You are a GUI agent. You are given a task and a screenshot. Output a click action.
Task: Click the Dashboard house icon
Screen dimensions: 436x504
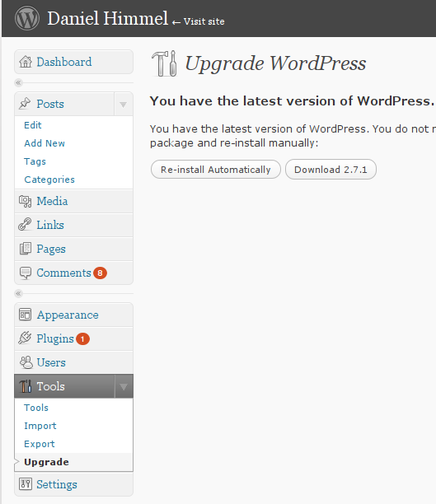(x=26, y=62)
